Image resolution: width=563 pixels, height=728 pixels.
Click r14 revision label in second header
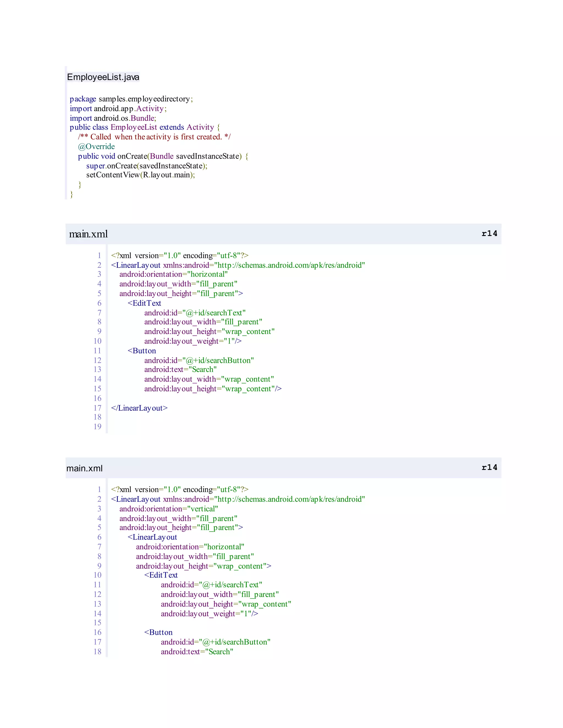[x=489, y=467]
